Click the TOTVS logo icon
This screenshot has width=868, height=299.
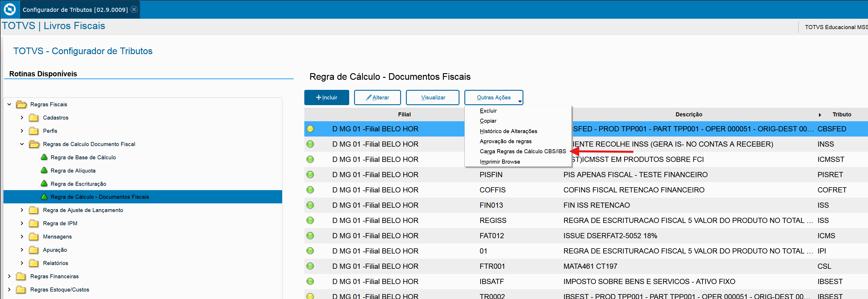click(x=10, y=9)
